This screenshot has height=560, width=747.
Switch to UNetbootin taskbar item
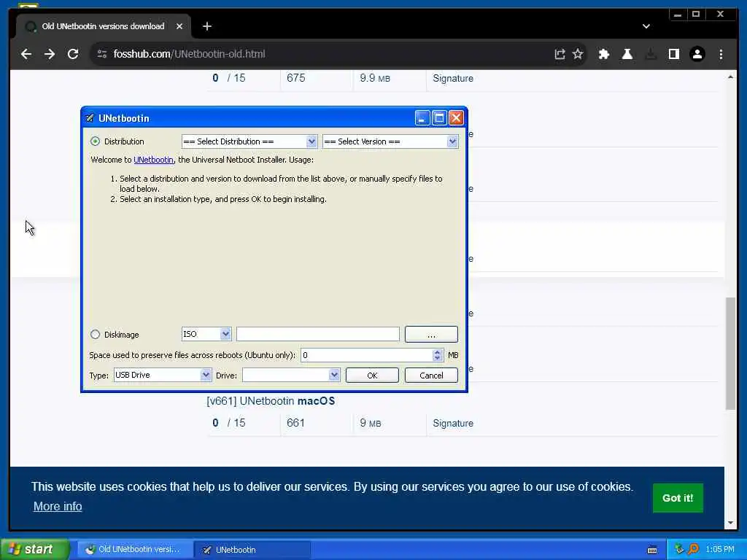252,550
